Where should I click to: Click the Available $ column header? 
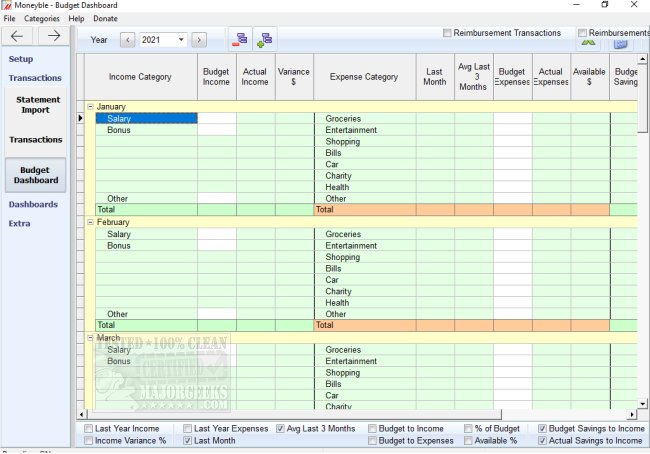589,77
